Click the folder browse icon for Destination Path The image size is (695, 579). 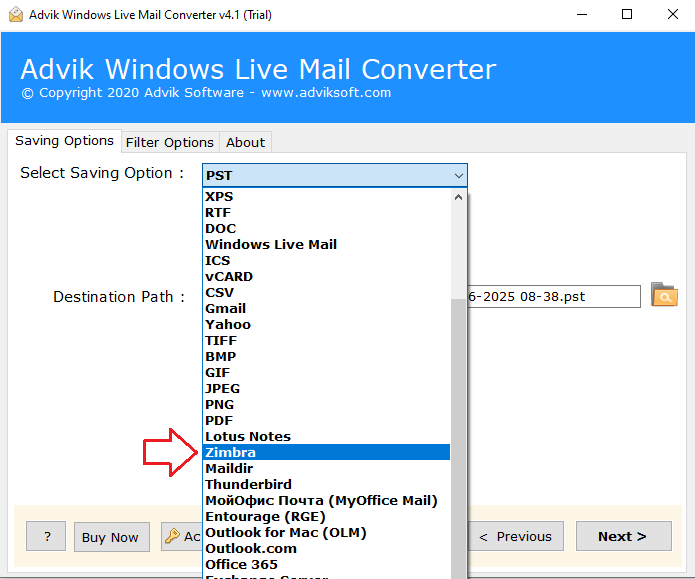[664, 295]
